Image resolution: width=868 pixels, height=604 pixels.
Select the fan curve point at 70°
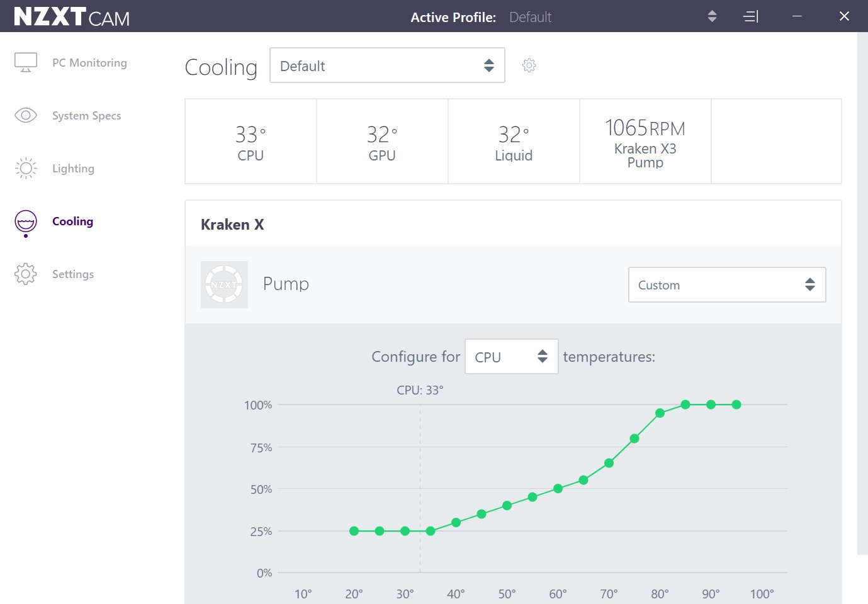point(609,463)
